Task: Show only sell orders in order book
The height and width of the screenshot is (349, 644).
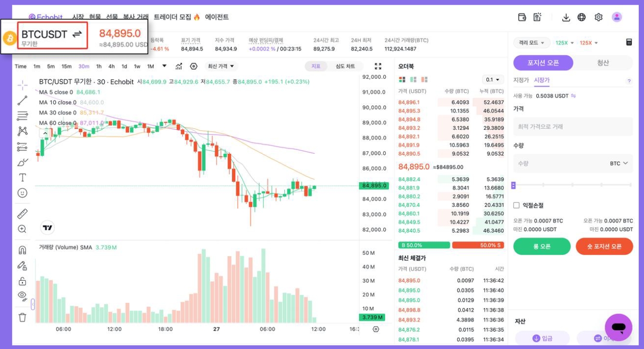Action: [x=424, y=79]
